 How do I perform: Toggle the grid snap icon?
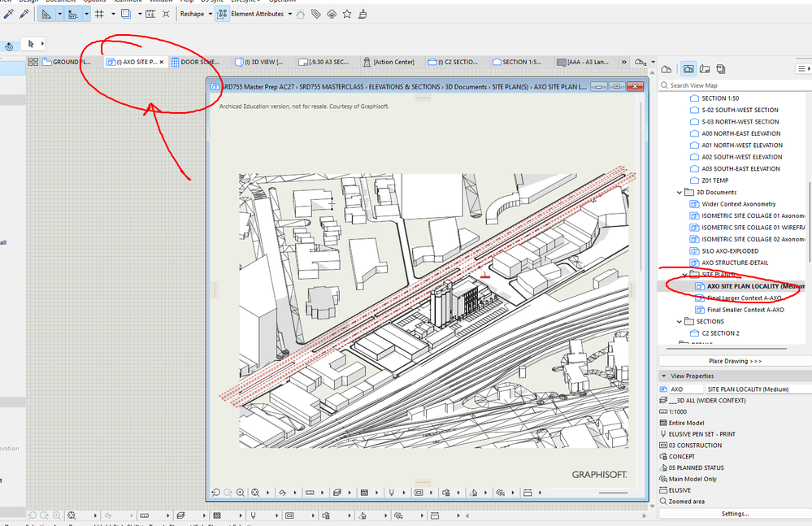pyautogui.click(x=99, y=14)
